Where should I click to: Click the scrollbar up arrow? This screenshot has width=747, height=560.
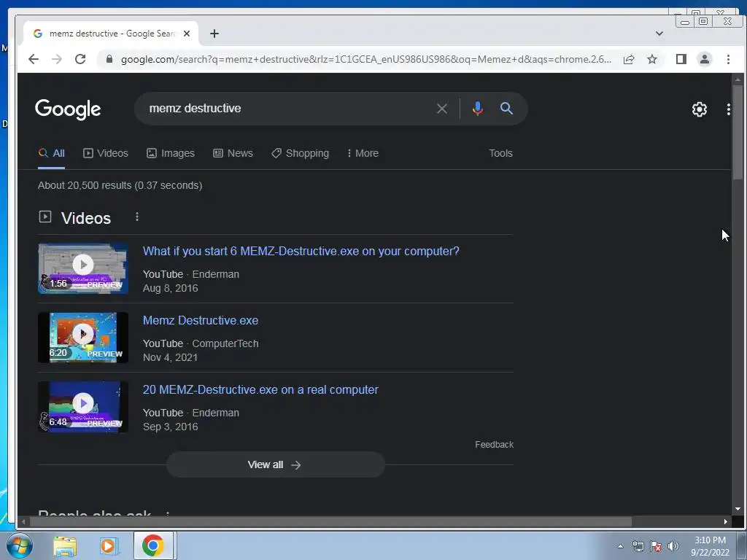[x=738, y=79]
